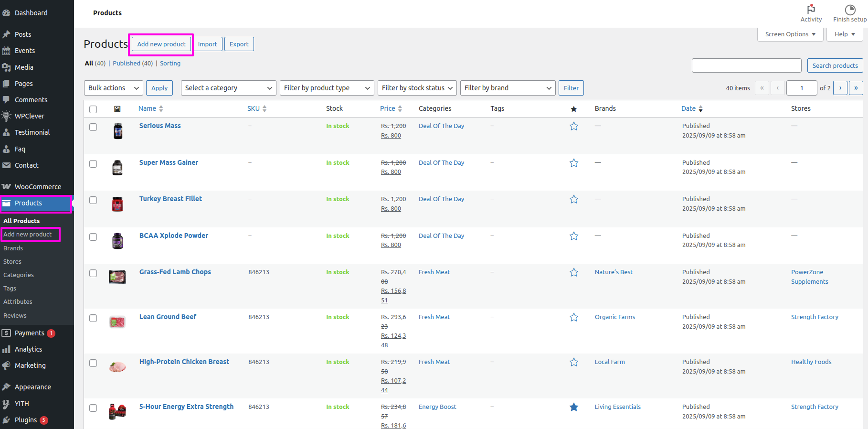Unfeature 5-Hour Energy Extra Strength star
Screen dimensions: 868x429
(x=574, y=407)
